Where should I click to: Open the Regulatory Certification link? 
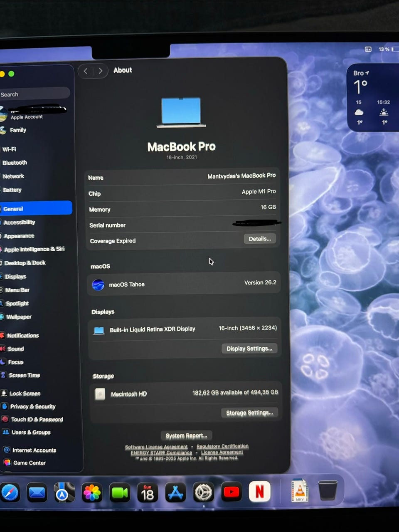click(x=222, y=446)
